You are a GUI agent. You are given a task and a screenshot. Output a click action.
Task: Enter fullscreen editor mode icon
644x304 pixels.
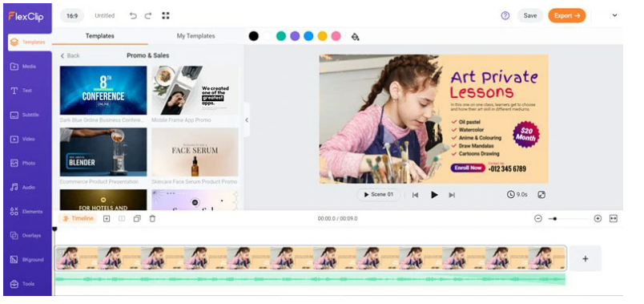pyautogui.click(x=166, y=15)
